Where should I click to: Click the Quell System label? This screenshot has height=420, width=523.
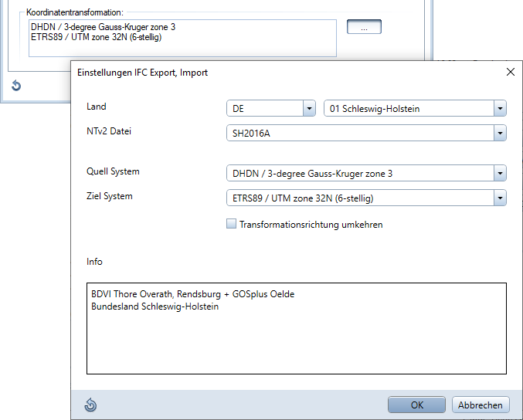[113, 171]
